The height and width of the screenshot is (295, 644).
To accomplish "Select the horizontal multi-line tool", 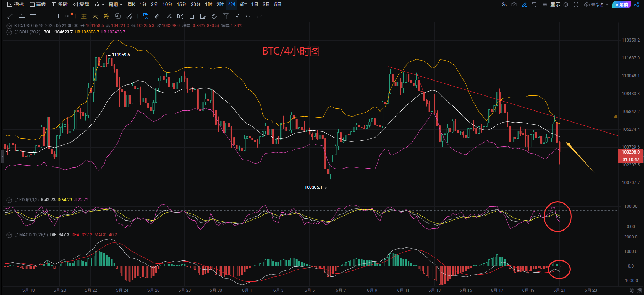I will click(33, 16).
